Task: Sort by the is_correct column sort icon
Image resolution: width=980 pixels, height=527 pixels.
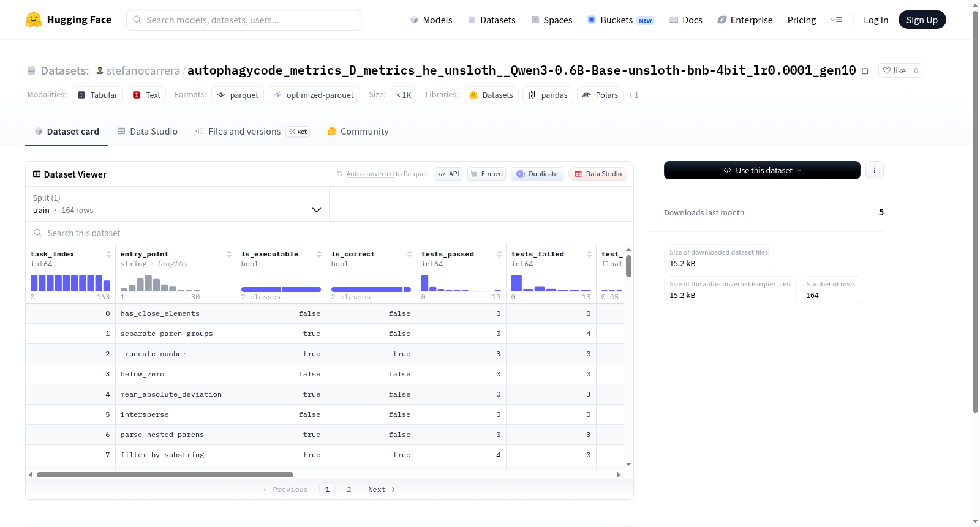Action: click(409, 254)
